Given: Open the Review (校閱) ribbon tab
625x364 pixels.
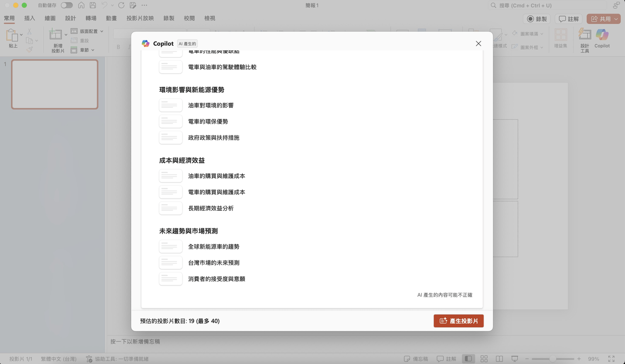Looking at the screenshot, I should point(189,18).
